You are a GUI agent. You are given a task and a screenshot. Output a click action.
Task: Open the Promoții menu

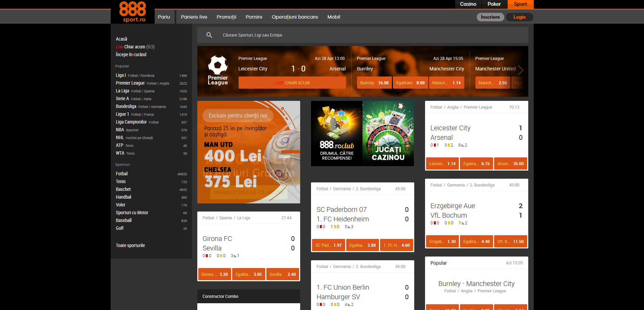(x=226, y=17)
